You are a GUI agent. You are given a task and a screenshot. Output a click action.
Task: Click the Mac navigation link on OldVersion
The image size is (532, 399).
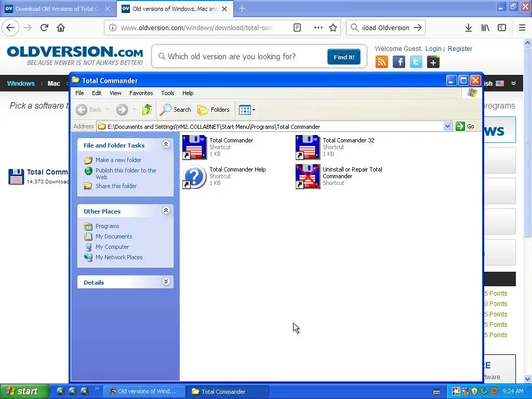click(54, 84)
